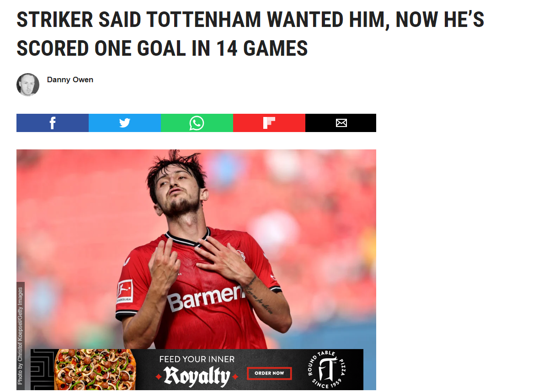Click Danny Owen author avatar
The height and width of the screenshot is (392, 538).
pos(28,85)
